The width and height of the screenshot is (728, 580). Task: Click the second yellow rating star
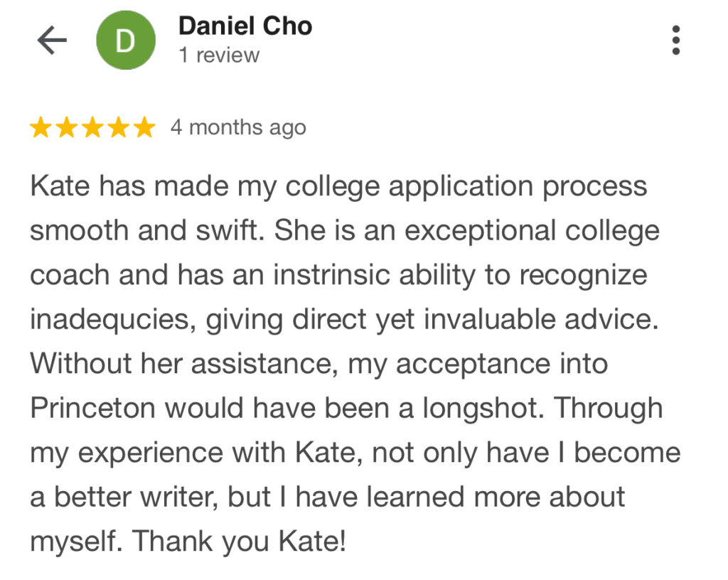(x=67, y=128)
